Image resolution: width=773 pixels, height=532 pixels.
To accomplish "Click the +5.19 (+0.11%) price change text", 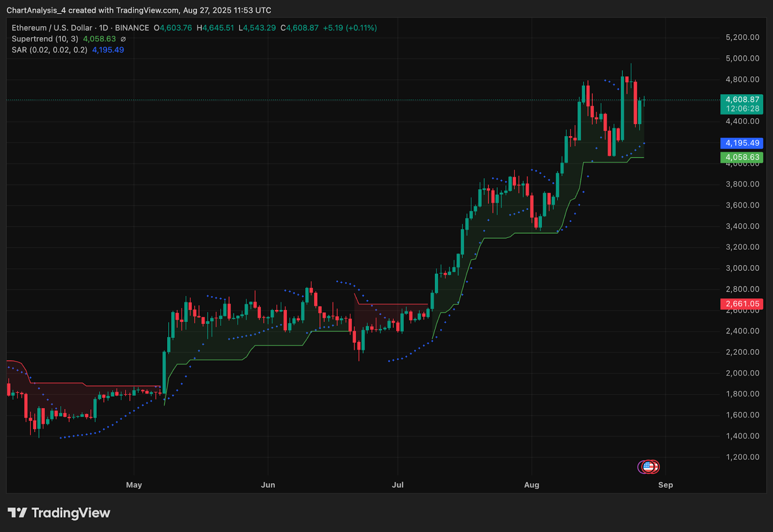I will pyautogui.click(x=350, y=28).
